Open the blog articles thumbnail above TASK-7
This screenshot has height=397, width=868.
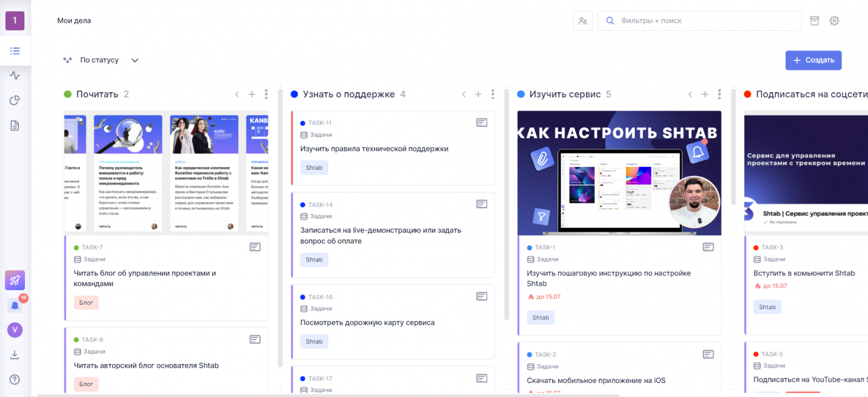pyautogui.click(x=166, y=172)
